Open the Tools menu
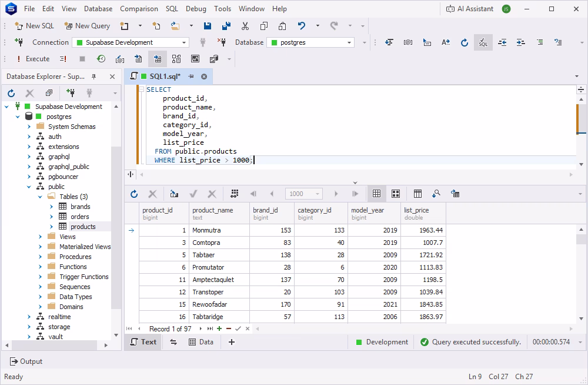The width and height of the screenshot is (588, 385). [222, 9]
